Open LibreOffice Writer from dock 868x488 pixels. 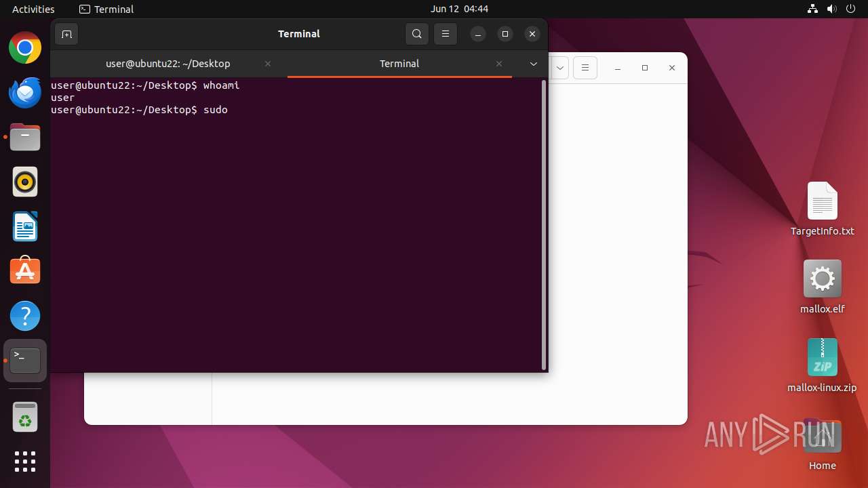[25, 226]
